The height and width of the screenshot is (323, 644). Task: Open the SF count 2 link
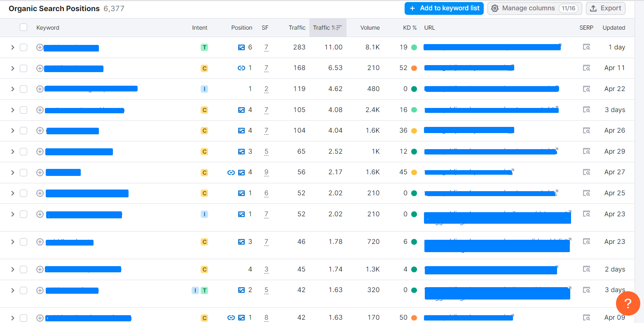[x=267, y=89]
